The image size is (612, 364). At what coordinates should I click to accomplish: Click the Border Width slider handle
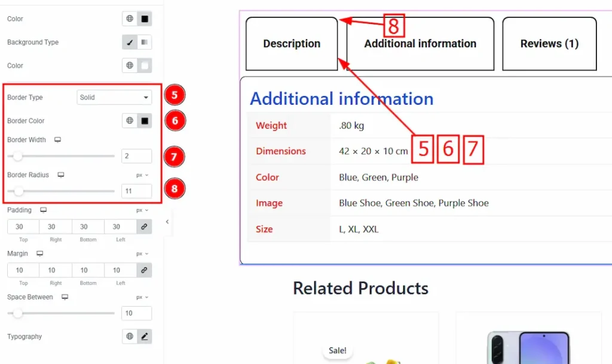point(18,157)
